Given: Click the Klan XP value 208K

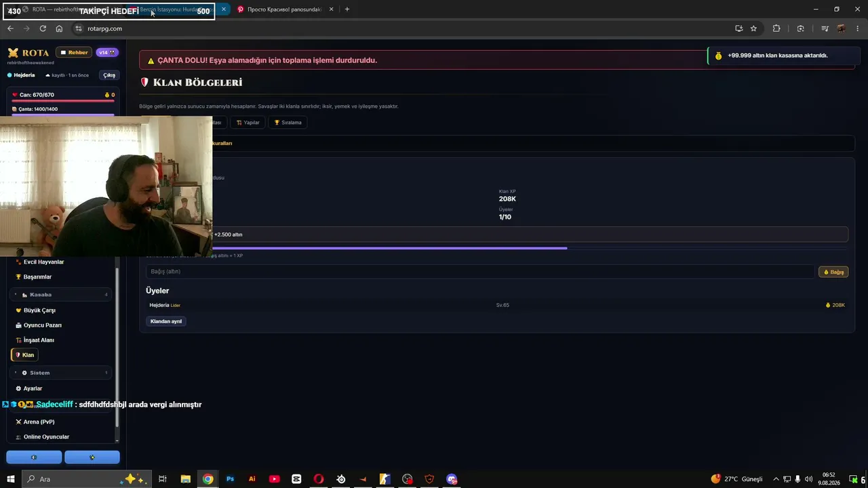Looking at the screenshot, I should tap(507, 199).
